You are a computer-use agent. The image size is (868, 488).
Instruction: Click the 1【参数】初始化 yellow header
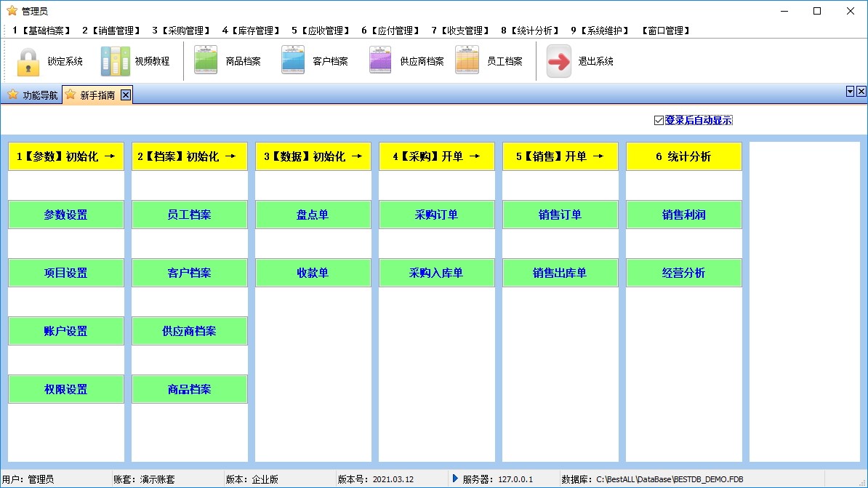[66, 156]
